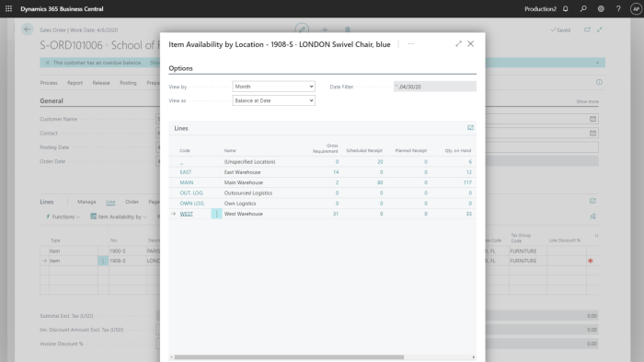This screenshot has width=644, height=362.
Task: Open the Process menu
Action: coord(49,83)
